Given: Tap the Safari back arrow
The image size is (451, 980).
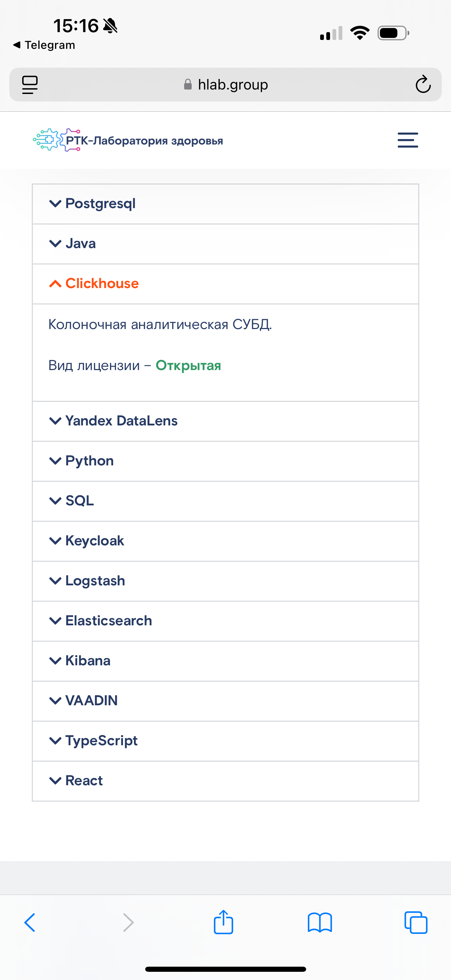Looking at the screenshot, I should [x=30, y=923].
